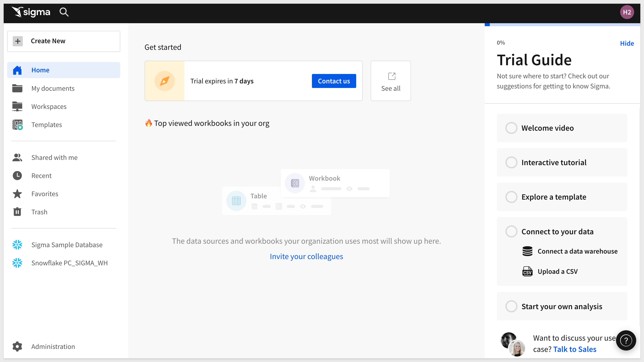This screenshot has height=362, width=644.
Task: Click the data warehouse database icon
Action: (x=527, y=251)
